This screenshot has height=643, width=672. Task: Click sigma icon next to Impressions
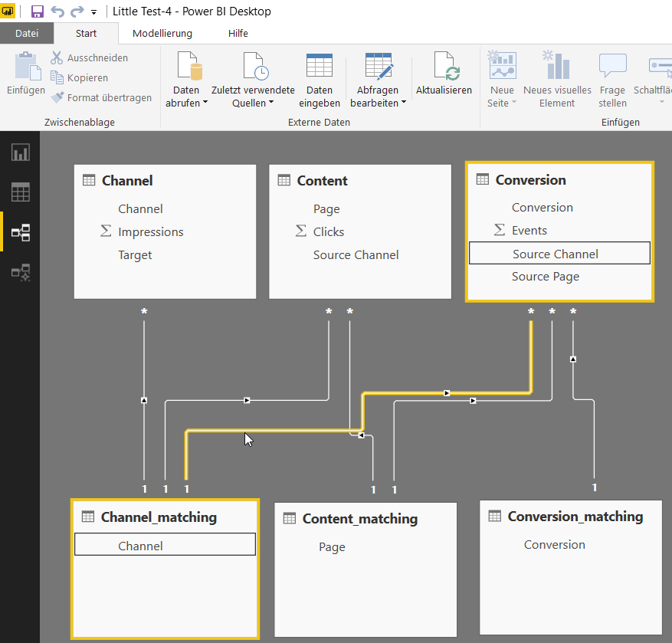[106, 231]
